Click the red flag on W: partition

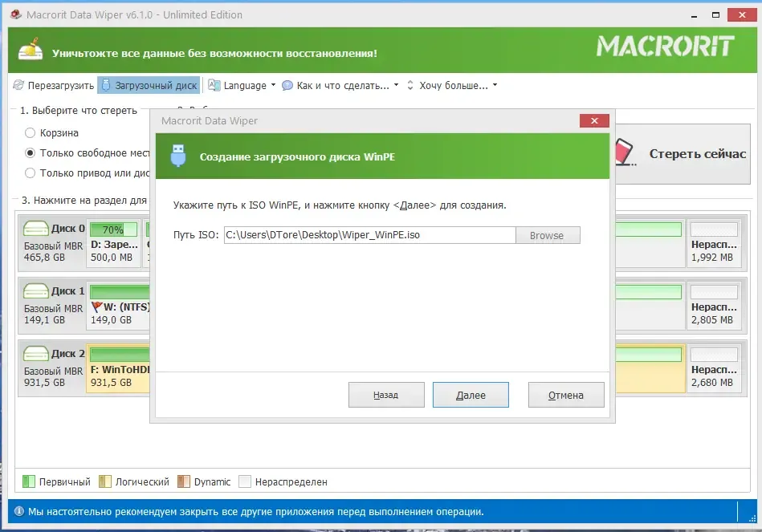96,307
